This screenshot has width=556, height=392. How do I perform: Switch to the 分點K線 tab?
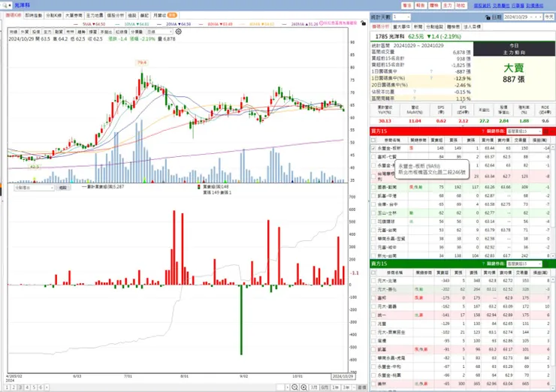pos(53,16)
